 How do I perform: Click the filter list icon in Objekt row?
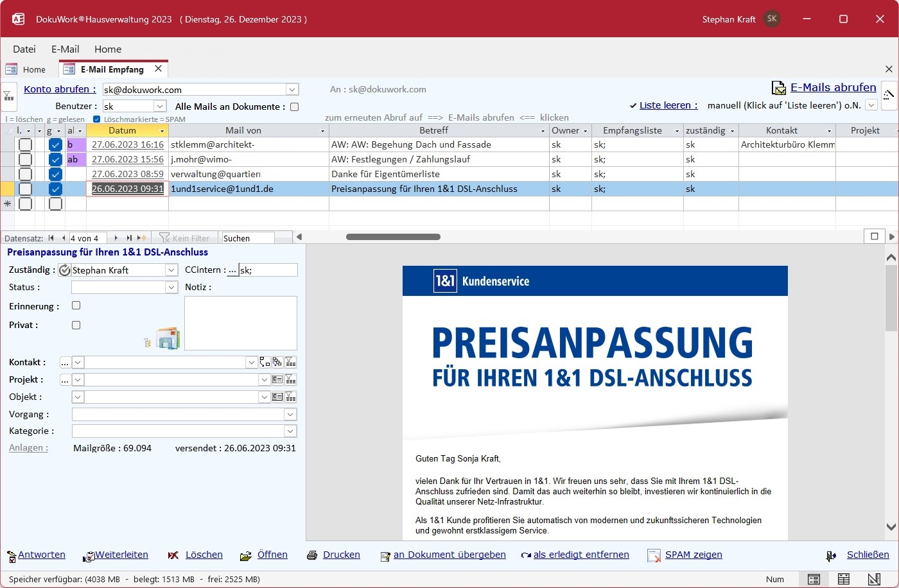click(290, 397)
